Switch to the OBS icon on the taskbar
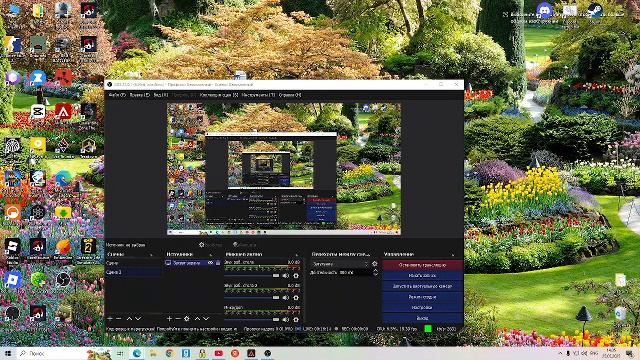Viewport: 640px width, 360px height. click(x=267, y=353)
